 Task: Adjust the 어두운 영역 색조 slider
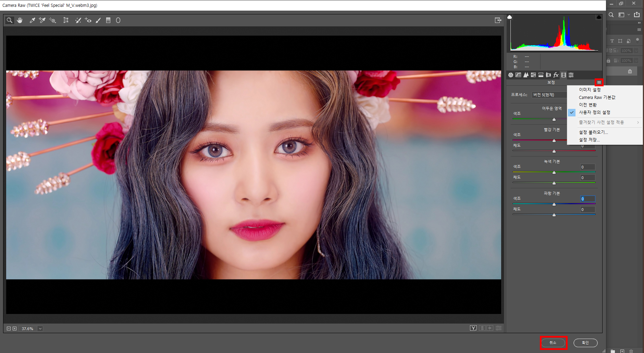pos(554,119)
